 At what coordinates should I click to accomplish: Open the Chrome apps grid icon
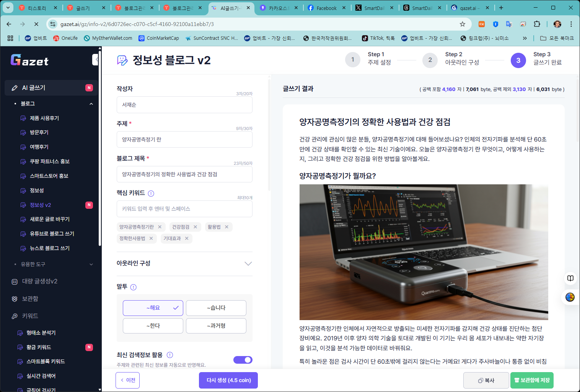pyautogui.click(x=10, y=38)
